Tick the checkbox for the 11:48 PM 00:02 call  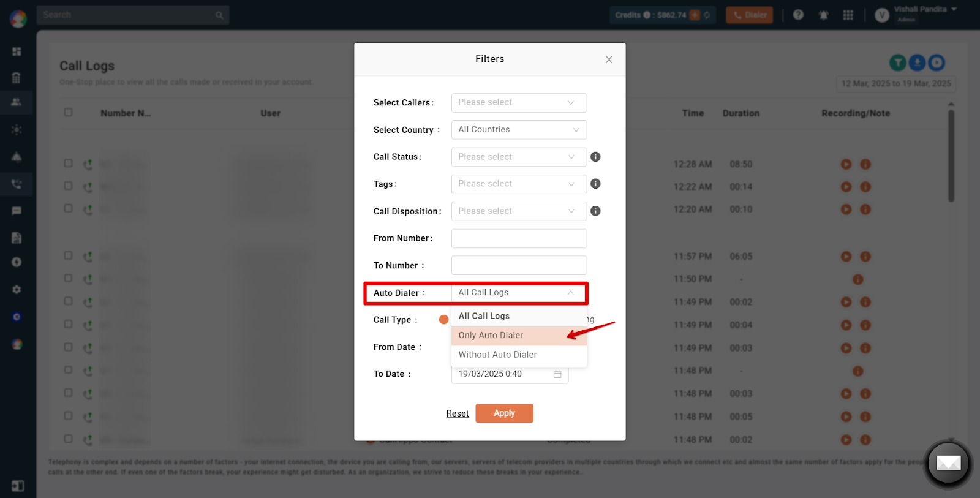coord(69,439)
